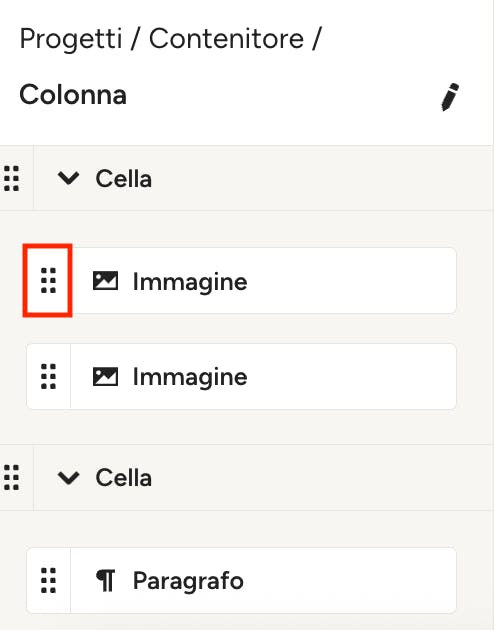The height and width of the screenshot is (630, 494).
Task: Select the second Cella label
Action: (123, 478)
